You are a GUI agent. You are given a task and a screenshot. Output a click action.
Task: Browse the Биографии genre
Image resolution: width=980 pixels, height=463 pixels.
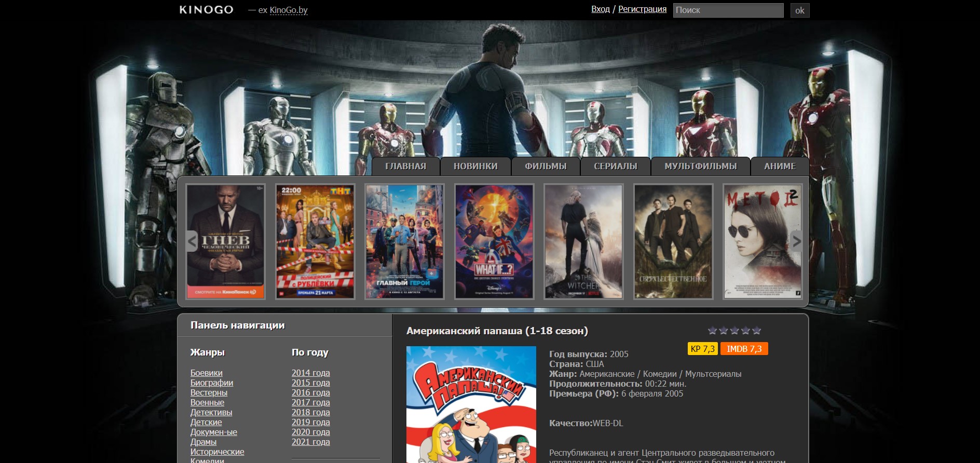tap(212, 383)
